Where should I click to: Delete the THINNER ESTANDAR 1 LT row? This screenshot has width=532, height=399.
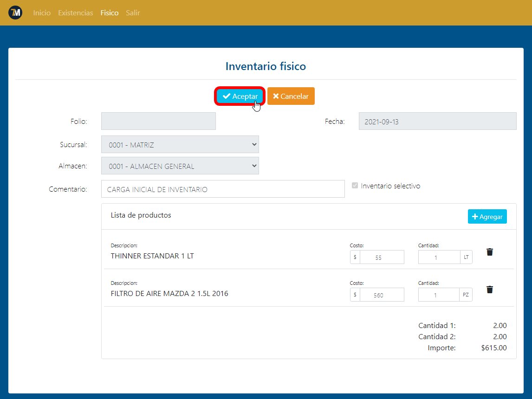(489, 252)
